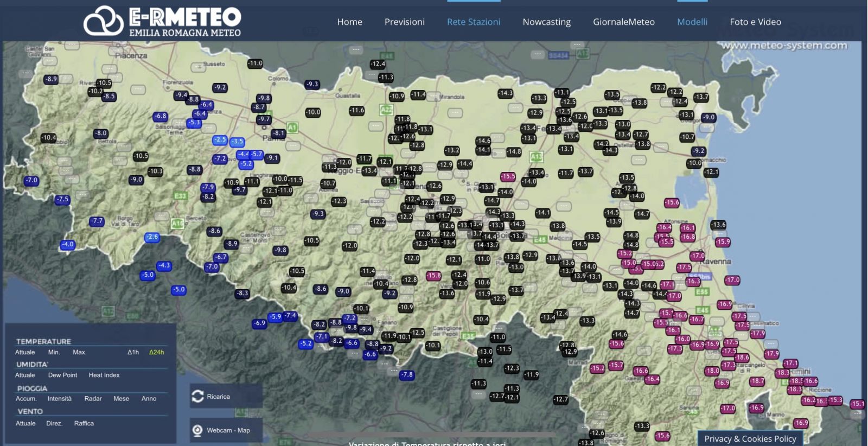Show temperature Max. values on the map
868x446 pixels.
79,353
